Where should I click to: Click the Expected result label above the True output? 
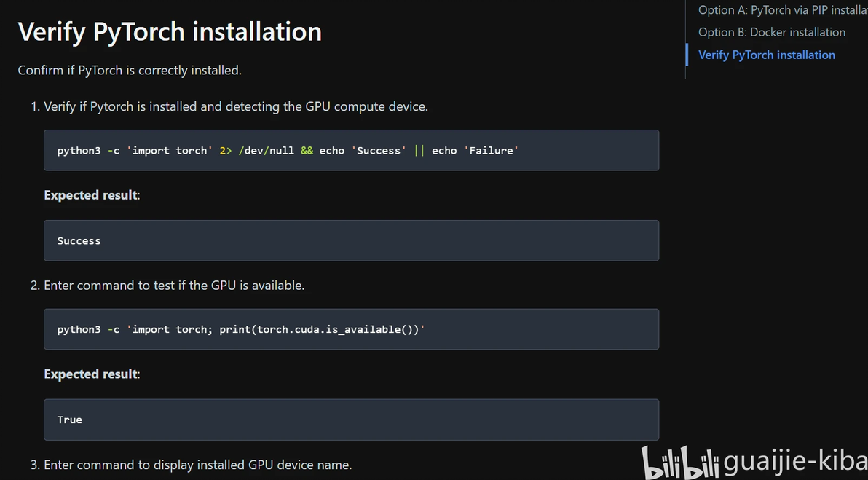[92, 374]
